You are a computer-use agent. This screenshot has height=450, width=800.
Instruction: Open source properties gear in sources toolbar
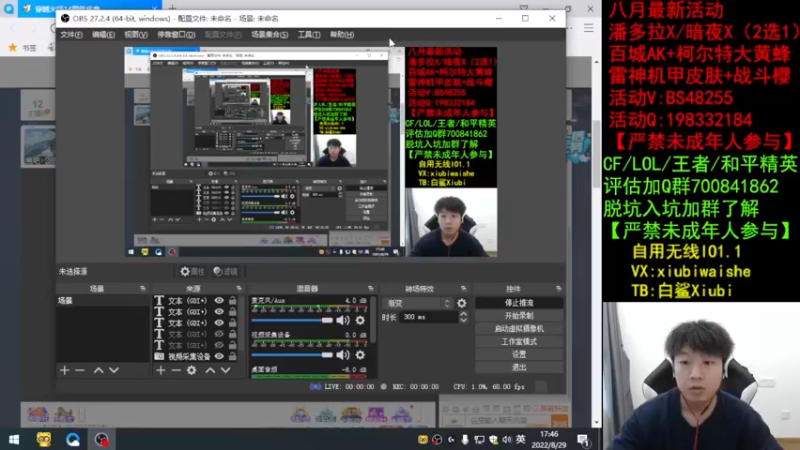pos(191,370)
